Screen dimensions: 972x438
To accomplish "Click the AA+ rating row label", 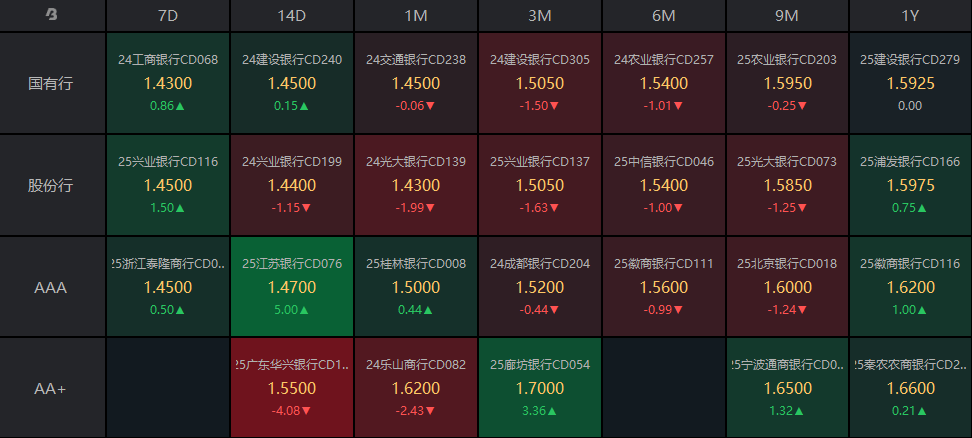I will pyautogui.click(x=52, y=388).
